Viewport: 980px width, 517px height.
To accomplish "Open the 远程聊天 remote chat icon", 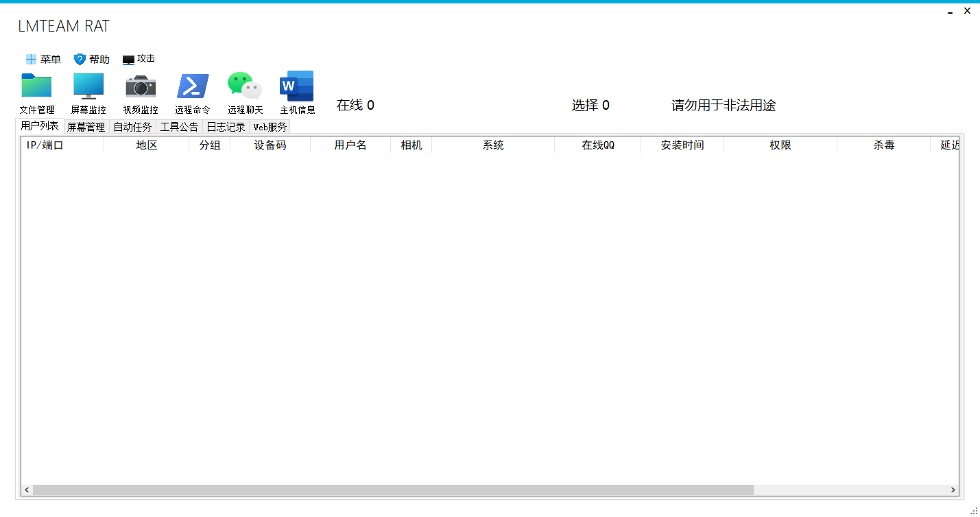I will click(x=245, y=86).
